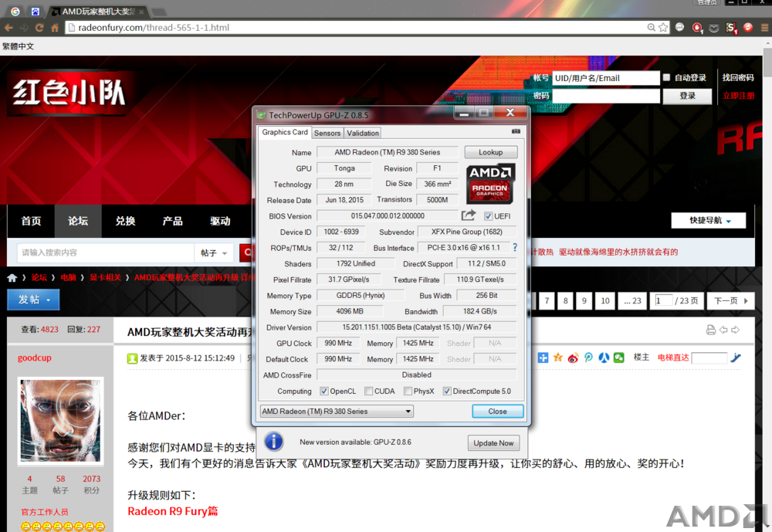The image size is (772, 532).
Task: Click the 繁體中文 language link
Action: point(19,46)
